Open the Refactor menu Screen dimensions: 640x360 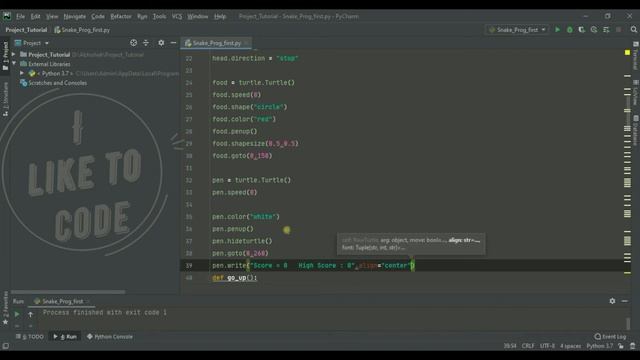pyautogui.click(x=121, y=16)
